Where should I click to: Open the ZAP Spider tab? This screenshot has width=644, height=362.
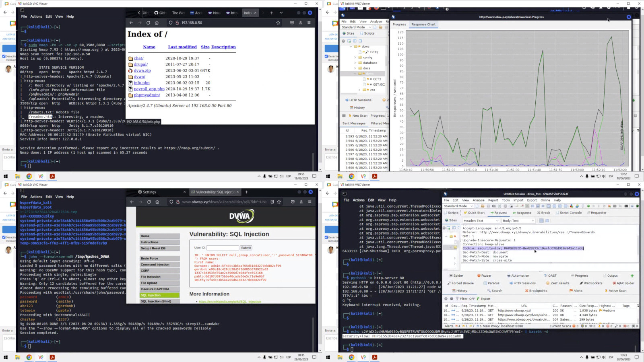456,276
